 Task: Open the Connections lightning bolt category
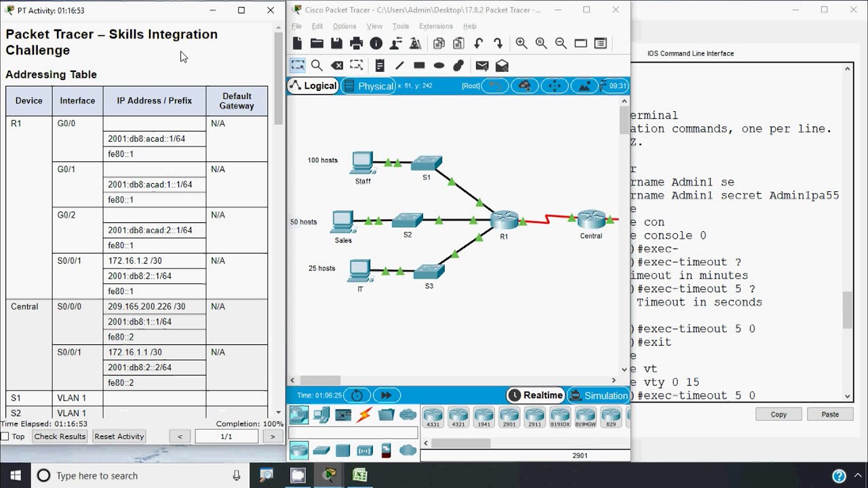(365, 415)
